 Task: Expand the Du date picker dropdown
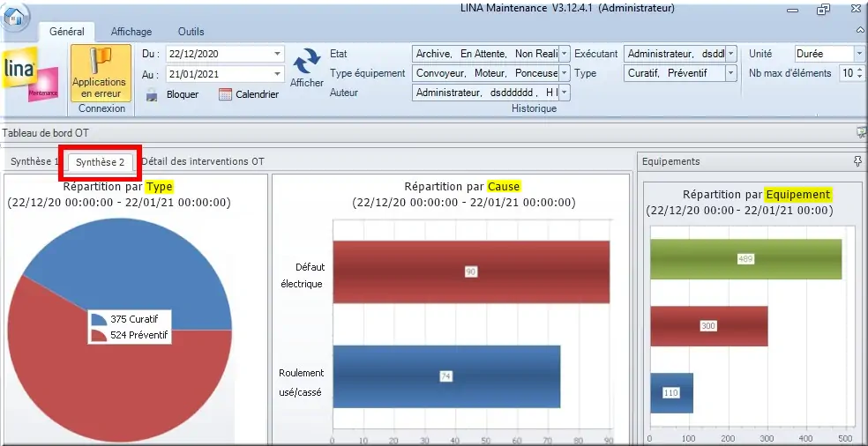277,55
